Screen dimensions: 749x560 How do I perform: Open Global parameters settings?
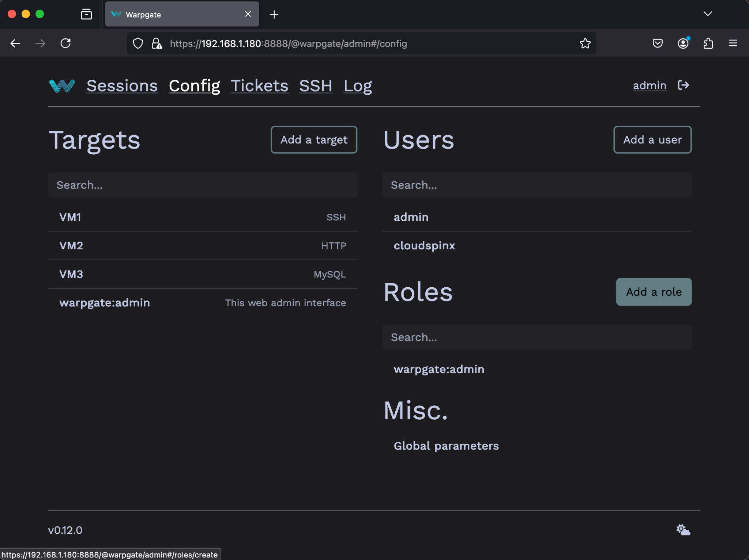coord(446,446)
